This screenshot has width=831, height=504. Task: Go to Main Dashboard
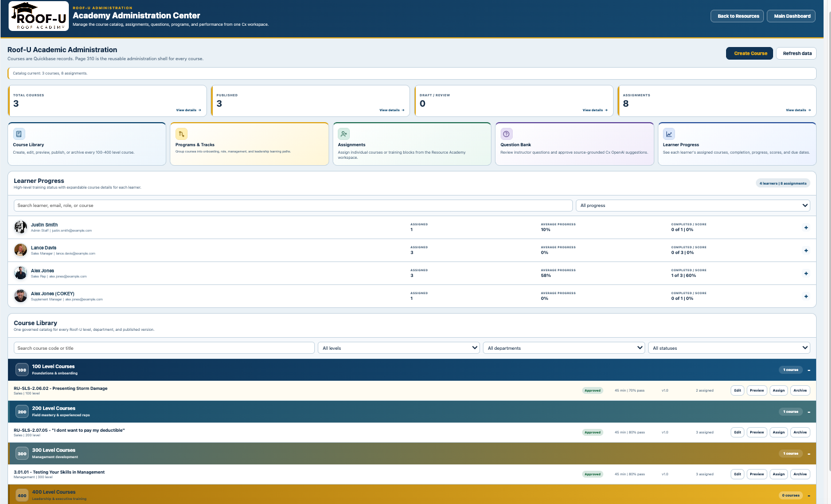[792, 16]
